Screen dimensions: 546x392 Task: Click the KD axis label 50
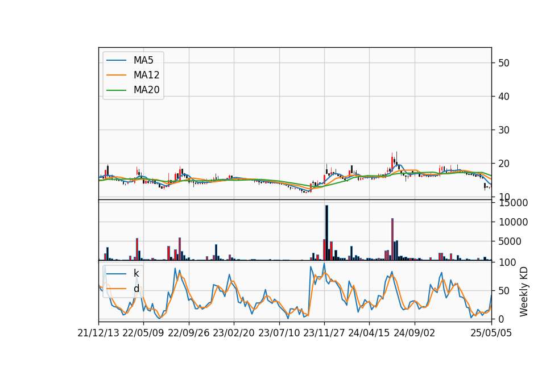[x=504, y=291]
